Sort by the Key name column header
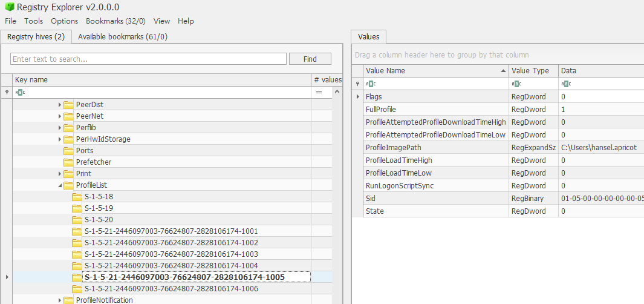Viewport: 644px width, 304px height. pyautogui.click(x=161, y=80)
